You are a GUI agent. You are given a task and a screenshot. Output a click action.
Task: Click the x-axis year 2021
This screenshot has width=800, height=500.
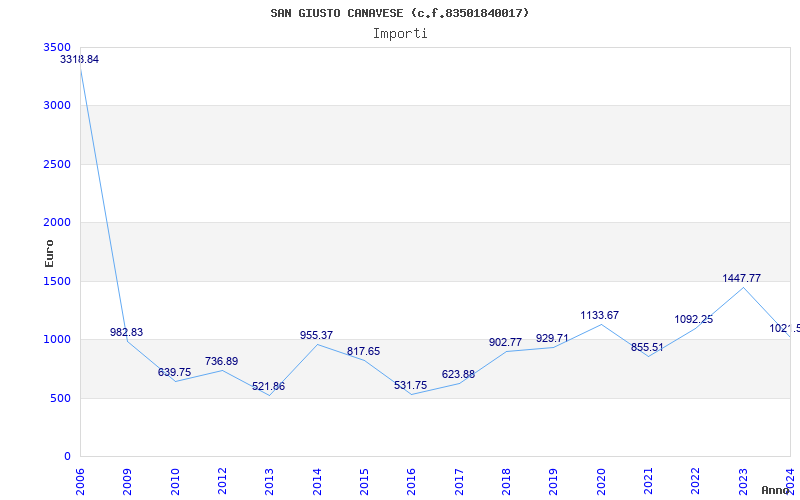coord(648,482)
